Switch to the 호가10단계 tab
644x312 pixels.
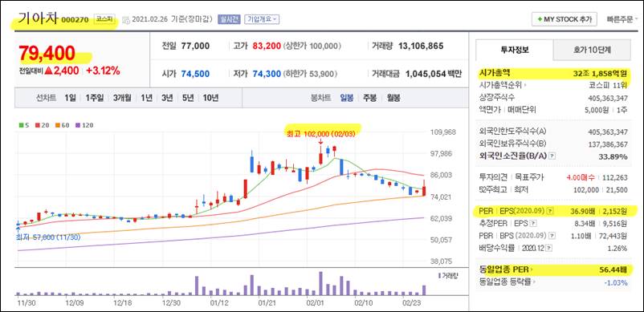tap(592, 50)
